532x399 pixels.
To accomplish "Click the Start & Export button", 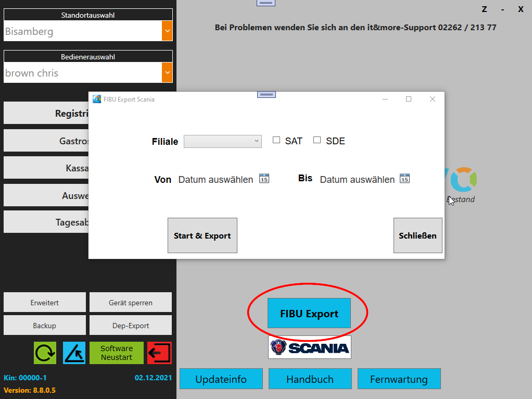I will (x=202, y=235).
